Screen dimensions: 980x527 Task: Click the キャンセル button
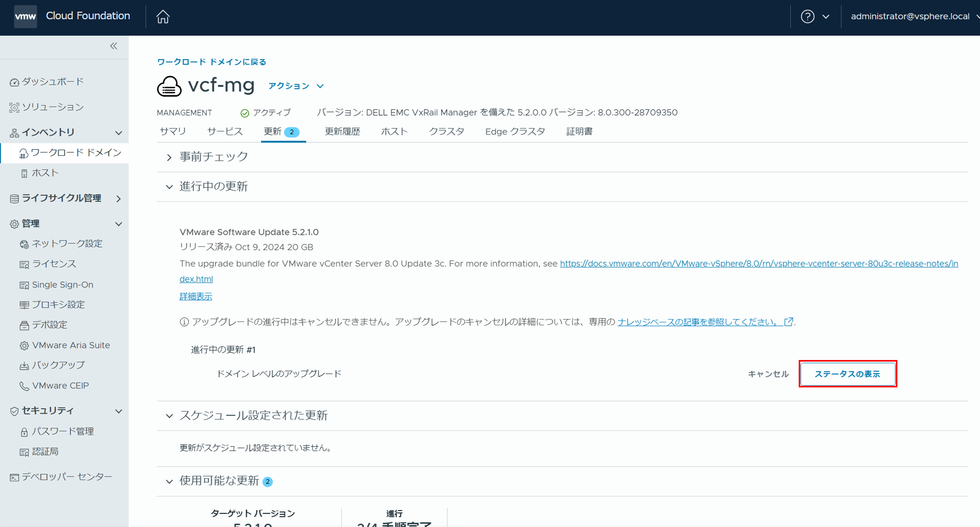click(x=768, y=374)
